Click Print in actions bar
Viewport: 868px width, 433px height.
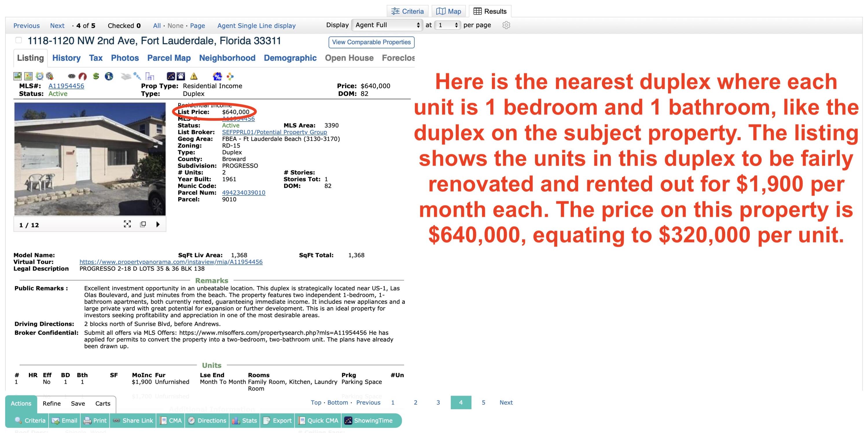[x=95, y=420]
